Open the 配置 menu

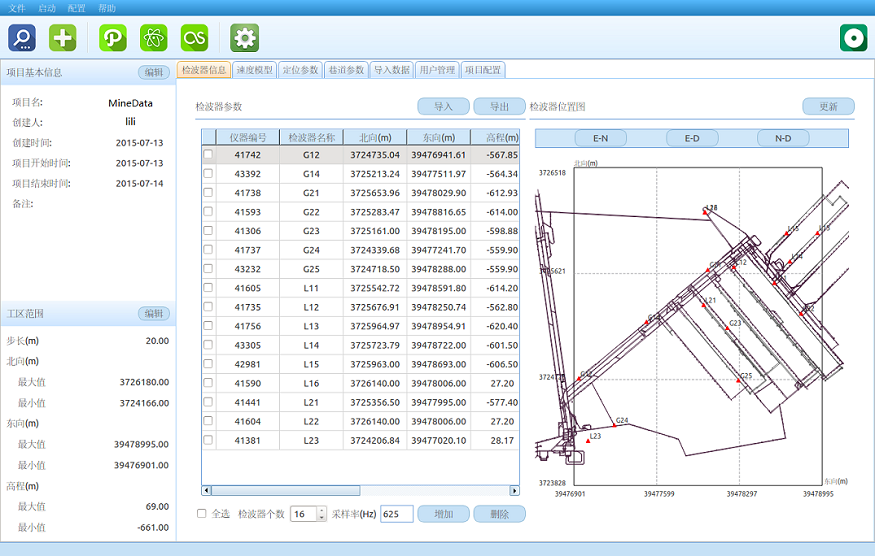pyautogui.click(x=76, y=7)
